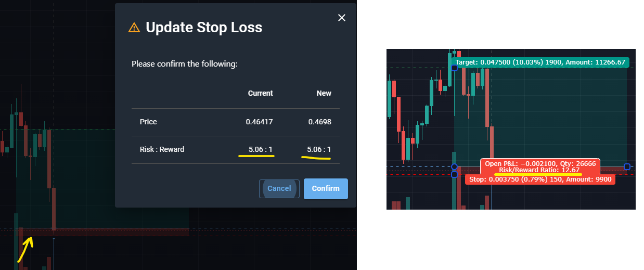Viewport: 644px width, 270px height.
Task: Select the blue handle at stop line
Action: coord(454,174)
